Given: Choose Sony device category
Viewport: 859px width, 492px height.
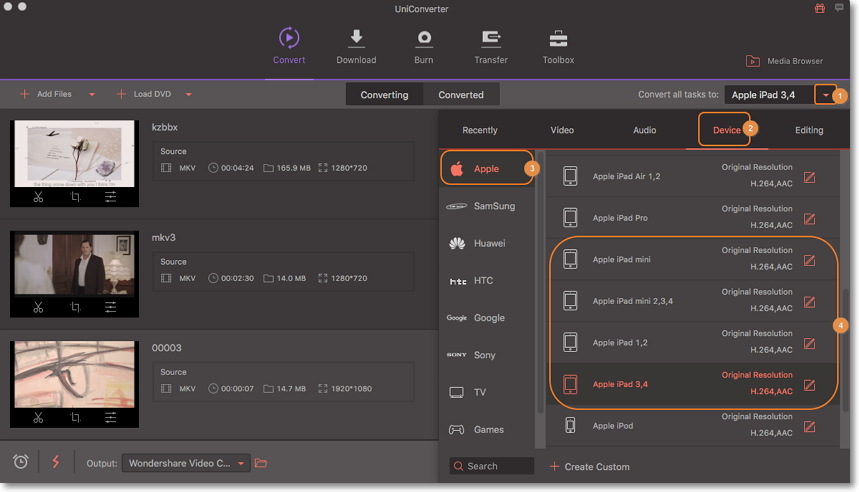Looking at the screenshot, I should (x=486, y=355).
